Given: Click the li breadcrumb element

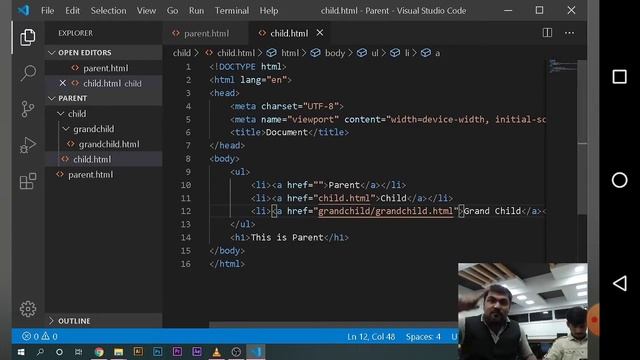Looking at the screenshot, I should click(x=400, y=53).
